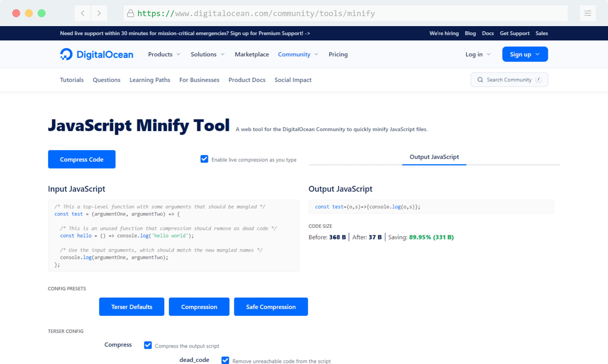
Task: Open the Community dropdown menu
Action: click(x=298, y=54)
